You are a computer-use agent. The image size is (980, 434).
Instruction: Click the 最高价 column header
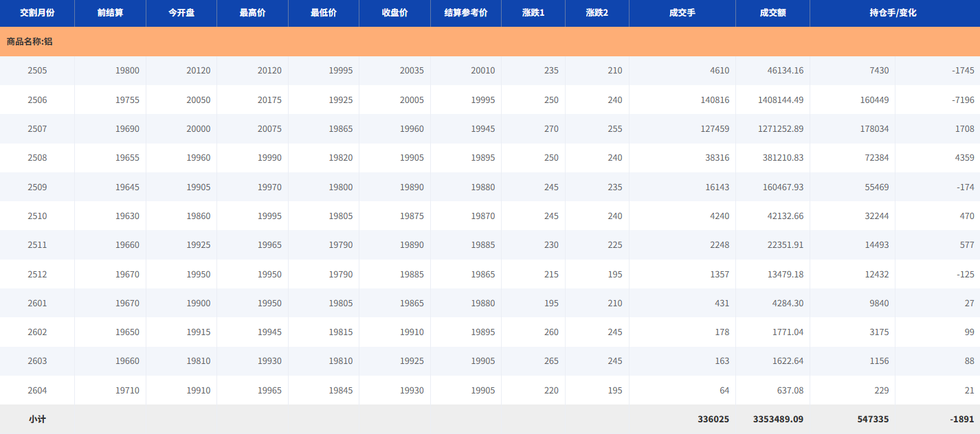252,13
